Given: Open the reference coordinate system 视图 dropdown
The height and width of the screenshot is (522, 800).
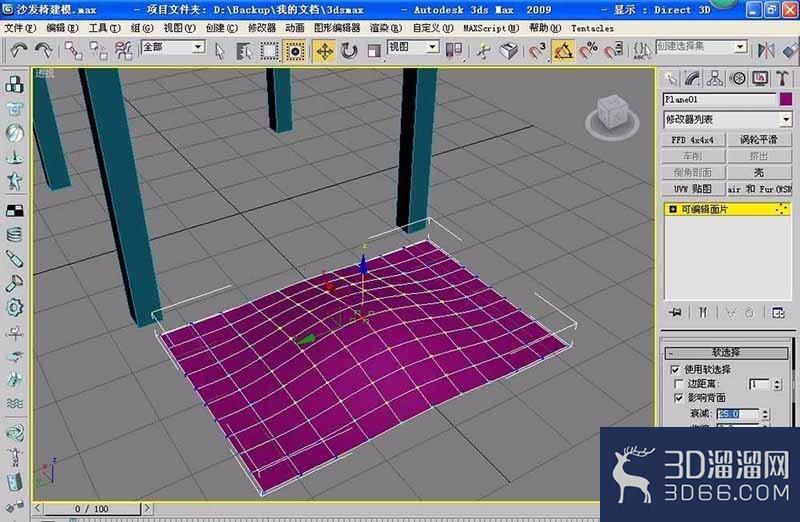Looking at the screenshot, I should pyautogui.click(x=433, y=47).
